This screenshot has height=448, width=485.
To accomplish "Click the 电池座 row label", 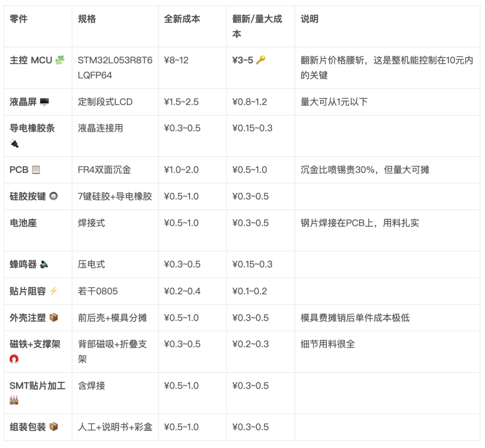I will coord(23,223).
